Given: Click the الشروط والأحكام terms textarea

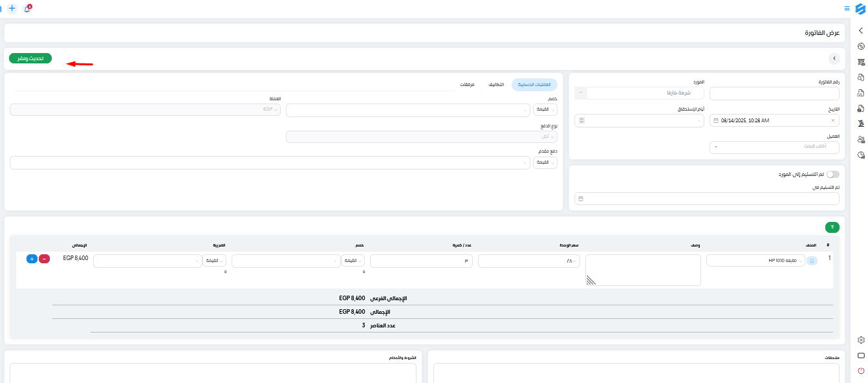Looking at the screenshot, I should click(x=213, y=373).
